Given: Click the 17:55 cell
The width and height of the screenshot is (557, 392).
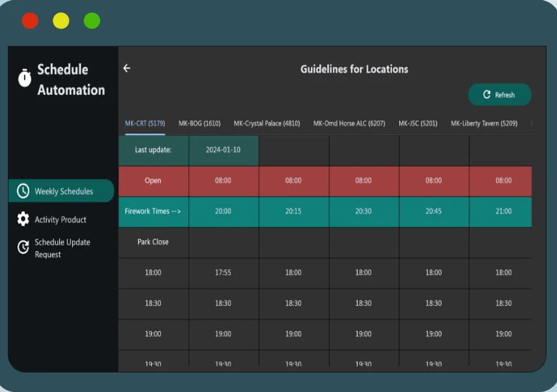Looking at the screenshot, I should click(x=223, y=273).
